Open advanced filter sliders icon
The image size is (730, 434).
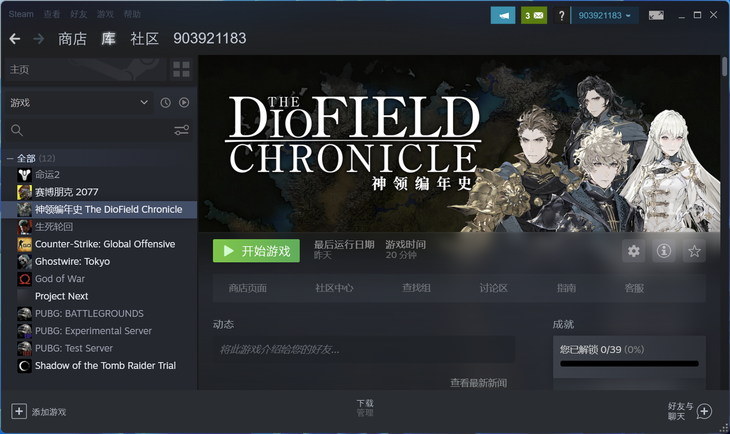(x=182, y=130)
